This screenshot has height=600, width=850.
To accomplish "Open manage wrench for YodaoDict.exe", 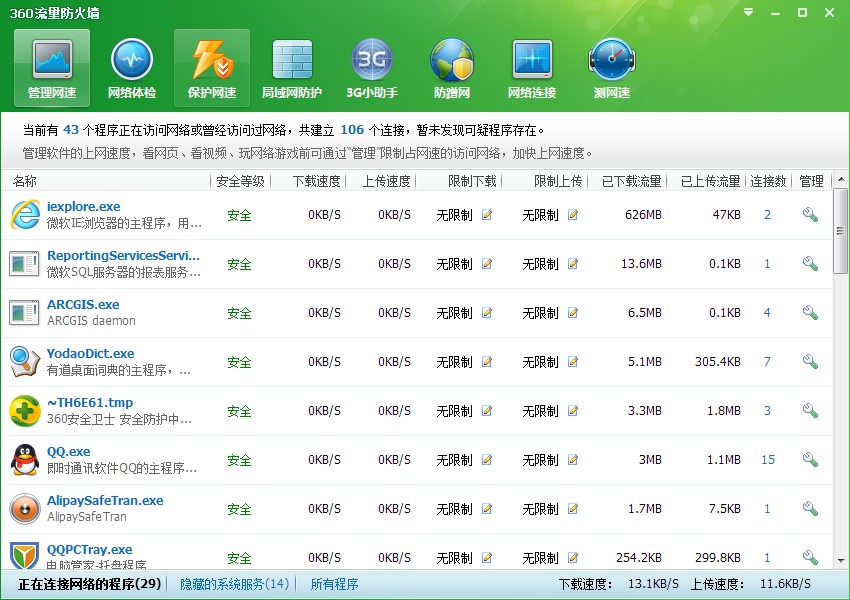I will coord(810,362).
